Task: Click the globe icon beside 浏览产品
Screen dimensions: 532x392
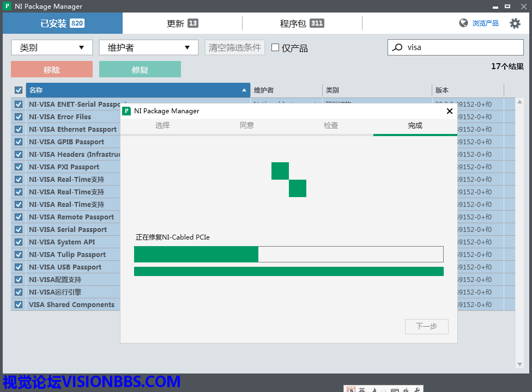Action: tap(463, 23)
